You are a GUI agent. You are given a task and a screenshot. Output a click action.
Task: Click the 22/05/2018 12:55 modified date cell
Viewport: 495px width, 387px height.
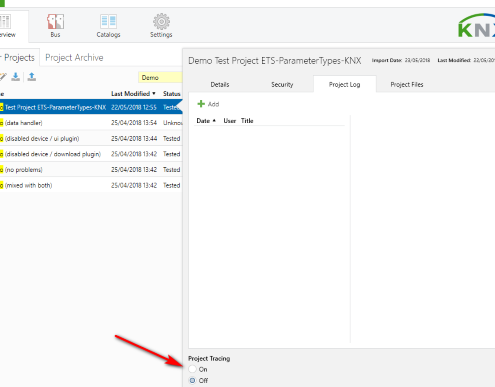pyautogui.click(x=134, y=107)
